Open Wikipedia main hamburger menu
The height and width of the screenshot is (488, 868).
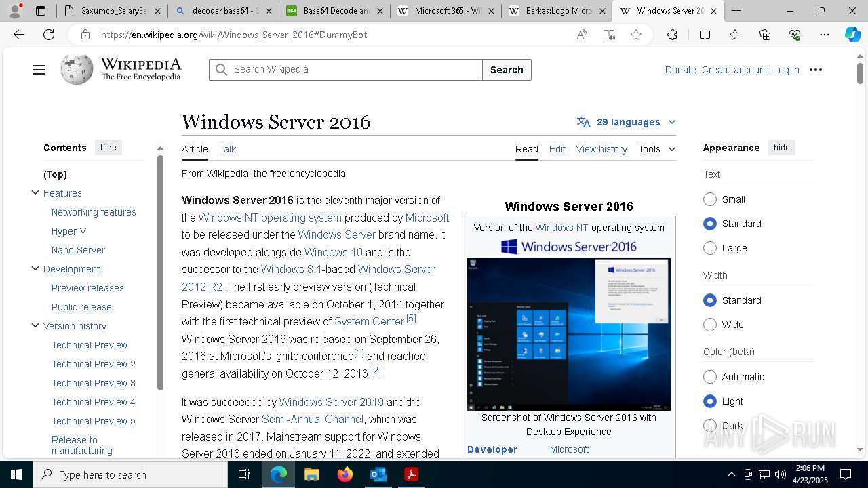pyautogui.click(x=39, y=70)
